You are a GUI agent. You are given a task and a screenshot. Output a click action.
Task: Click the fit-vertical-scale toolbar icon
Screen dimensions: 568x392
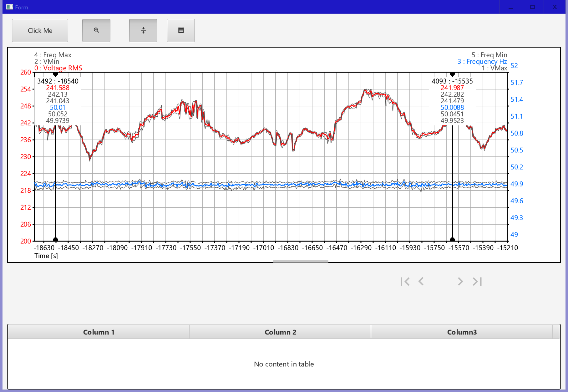(x=143, y=30)
